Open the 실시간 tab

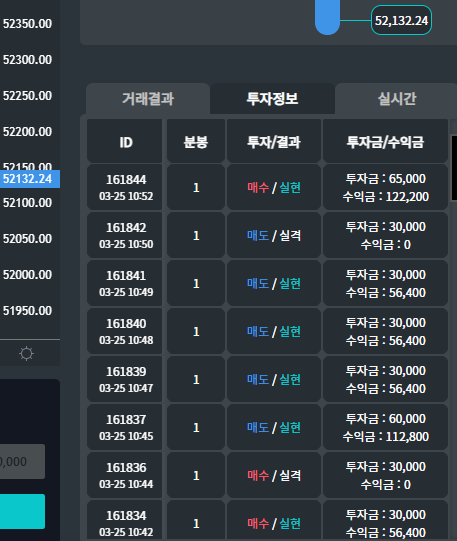[x=397, y=99]
